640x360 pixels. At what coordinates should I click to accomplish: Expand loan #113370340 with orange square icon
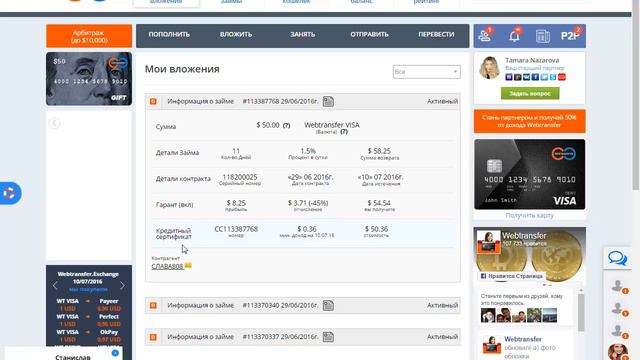[153, 305]
